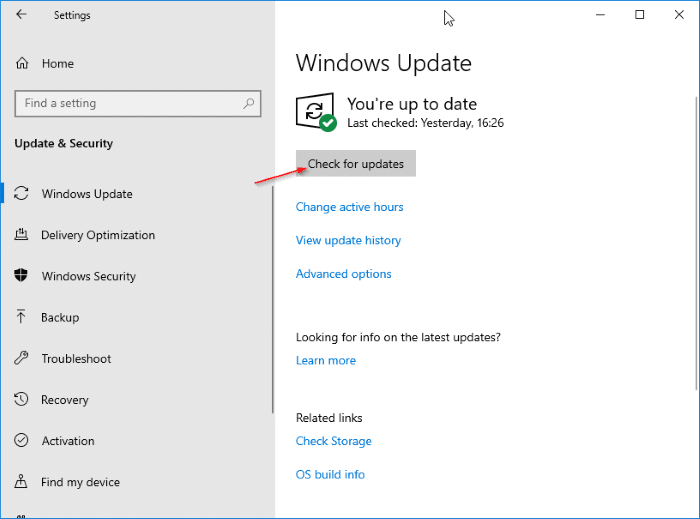
Task: Open Backup settings
Action: pos(60,317)
